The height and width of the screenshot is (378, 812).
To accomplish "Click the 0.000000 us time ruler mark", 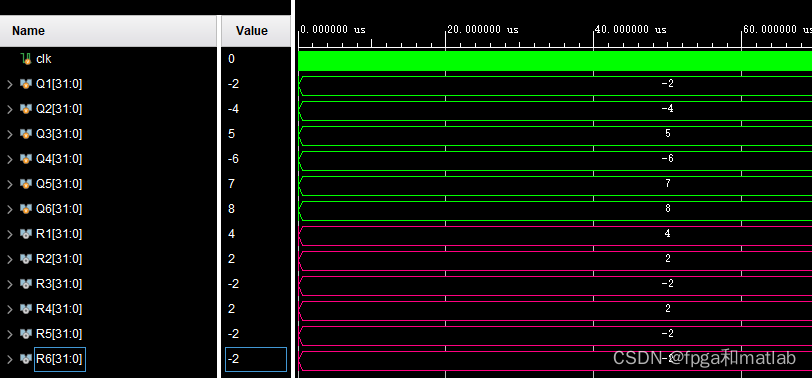I will (333, 30).
